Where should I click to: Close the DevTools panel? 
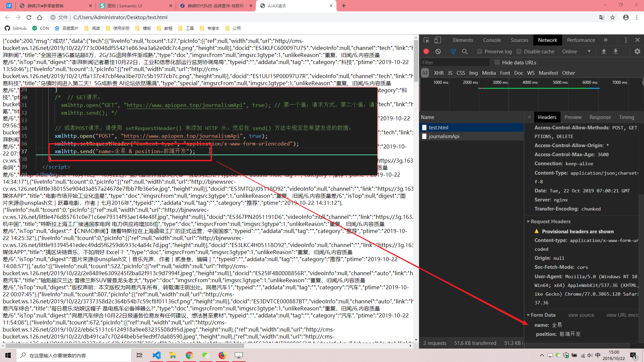pos(637,40)
